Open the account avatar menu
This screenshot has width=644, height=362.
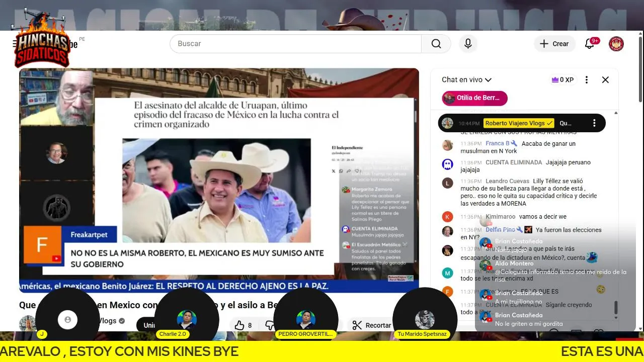[616, 44]
